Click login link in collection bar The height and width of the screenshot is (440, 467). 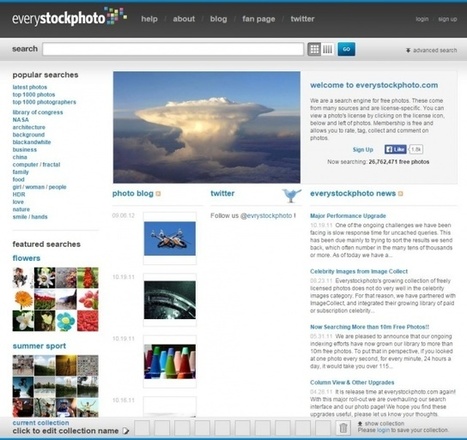point(383,430)
